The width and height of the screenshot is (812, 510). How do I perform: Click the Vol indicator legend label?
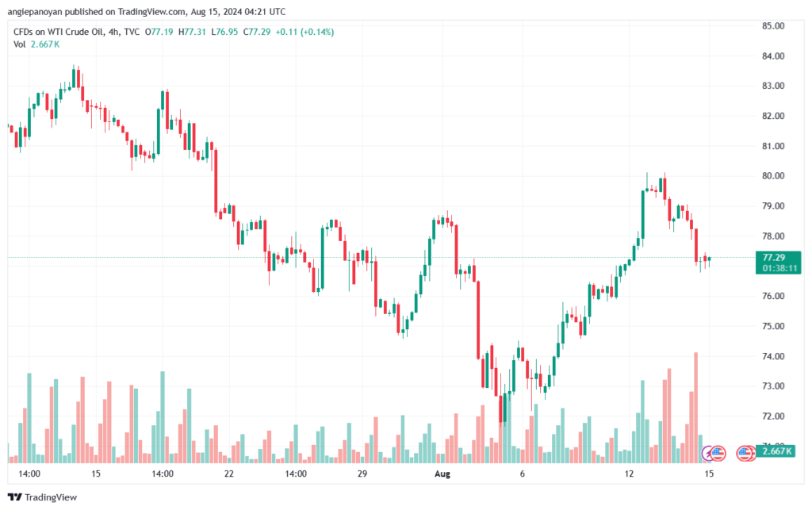19,44
